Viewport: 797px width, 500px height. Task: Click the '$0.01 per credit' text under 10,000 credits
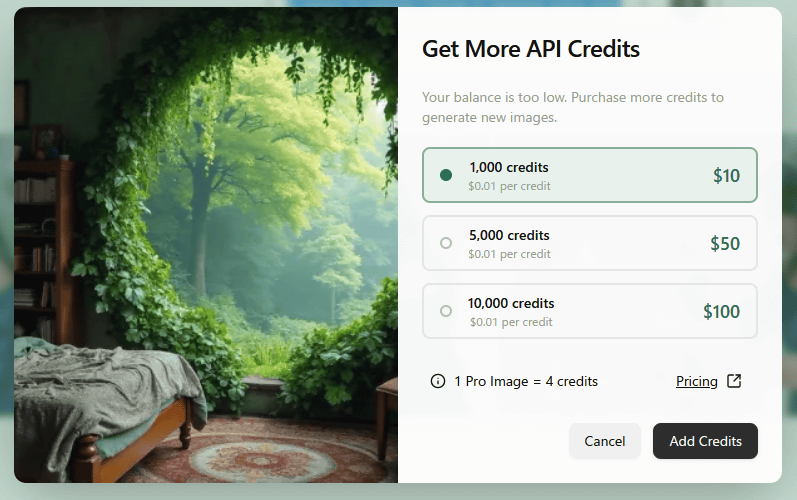pyautogui.click(x=511, y=322)
